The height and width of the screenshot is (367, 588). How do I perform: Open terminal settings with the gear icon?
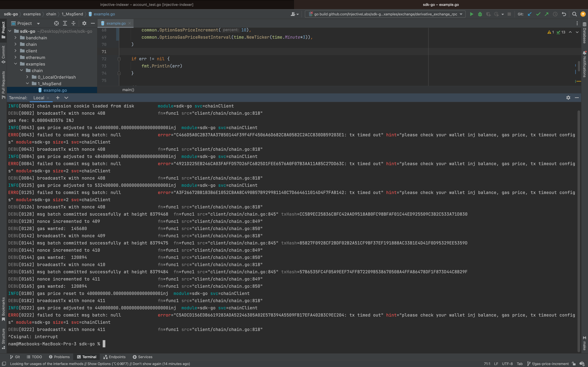point(568,98)
